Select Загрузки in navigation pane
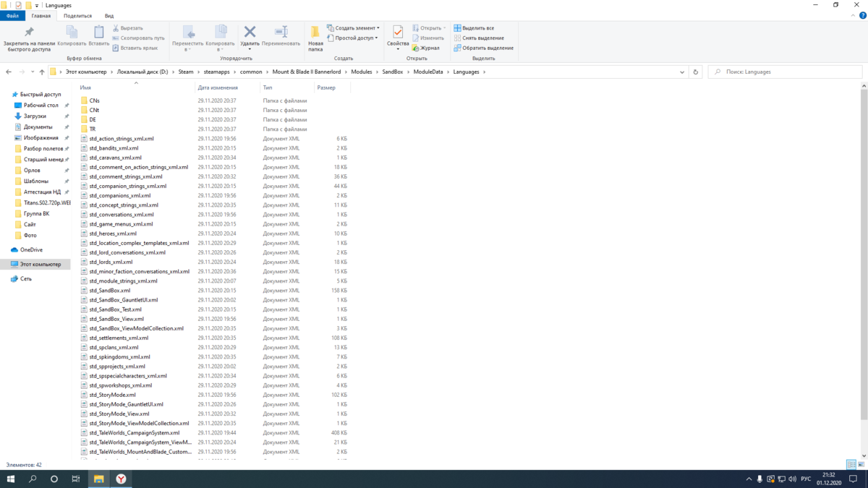The width and height of the screenshot is (868, 488). 35,116
